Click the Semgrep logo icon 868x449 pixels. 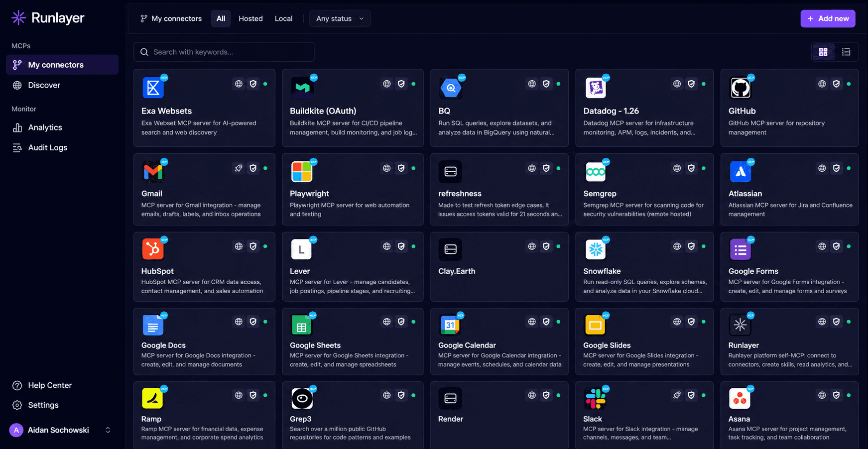click(x=595, y=172)
